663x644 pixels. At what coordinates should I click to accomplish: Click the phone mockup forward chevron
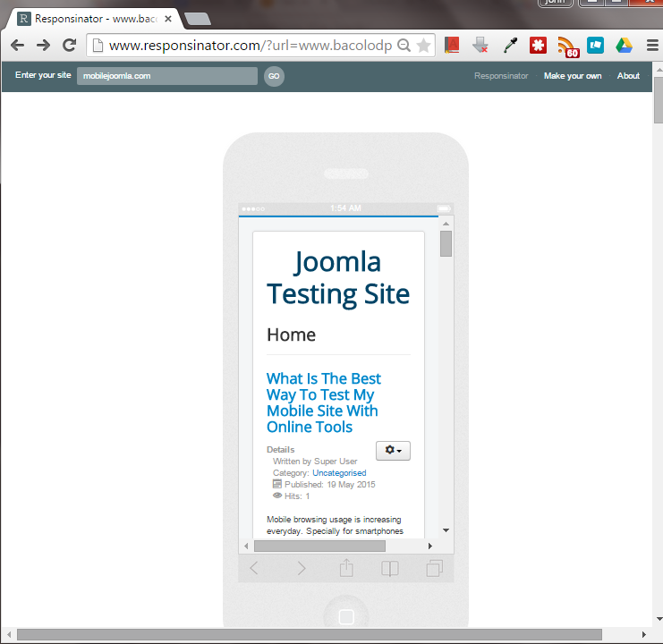[x=301, y=568]
